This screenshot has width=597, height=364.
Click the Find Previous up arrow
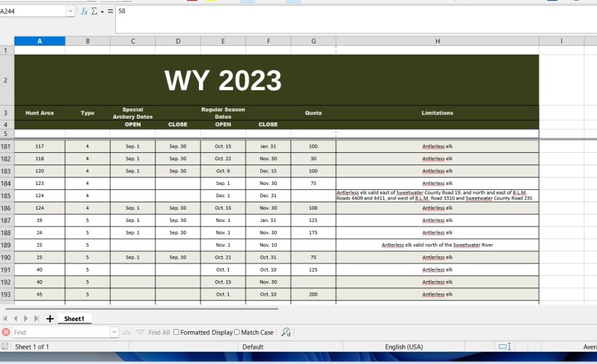coord(126,333)
